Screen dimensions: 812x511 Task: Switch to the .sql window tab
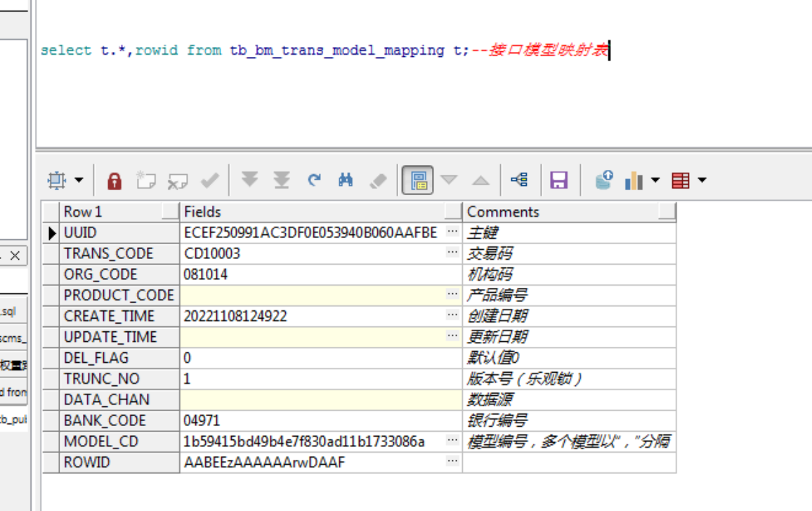pyautogui.click(x=10, y=312)
